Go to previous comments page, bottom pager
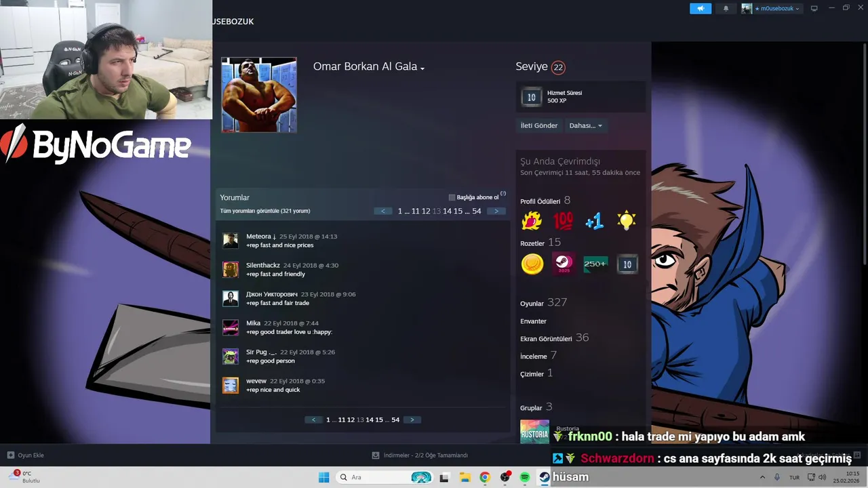This screenshot has height=488, width=868. click(x=313, y=420)
